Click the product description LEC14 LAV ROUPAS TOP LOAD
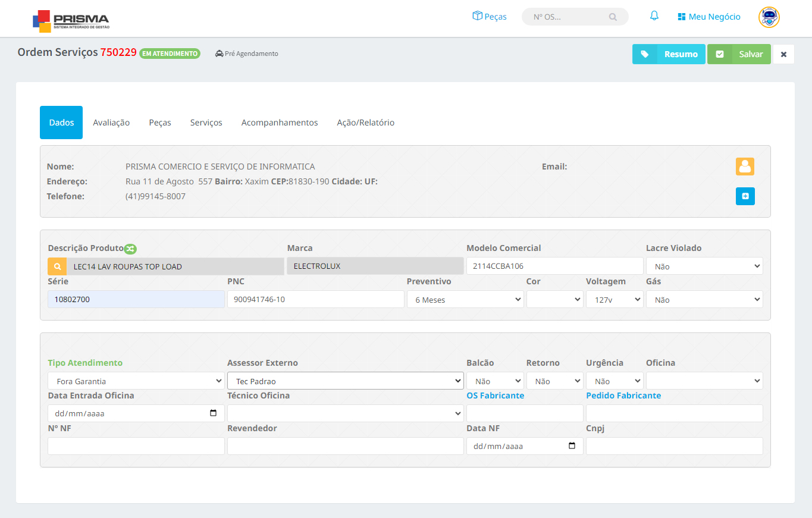812x518 pixels. pos(175,266)
